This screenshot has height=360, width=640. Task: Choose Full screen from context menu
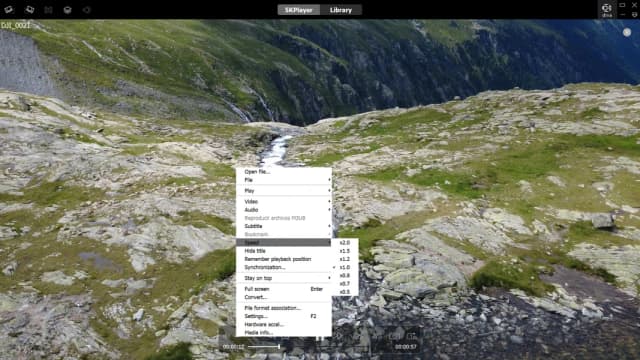pyautogui.click(x=284, y=289)
